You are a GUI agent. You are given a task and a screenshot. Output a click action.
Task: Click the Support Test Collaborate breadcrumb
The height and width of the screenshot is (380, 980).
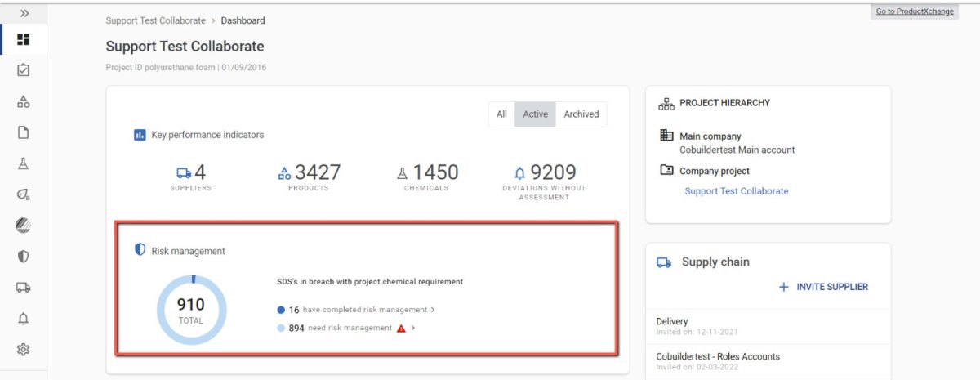pyautogui.click(x=154, y=20)
